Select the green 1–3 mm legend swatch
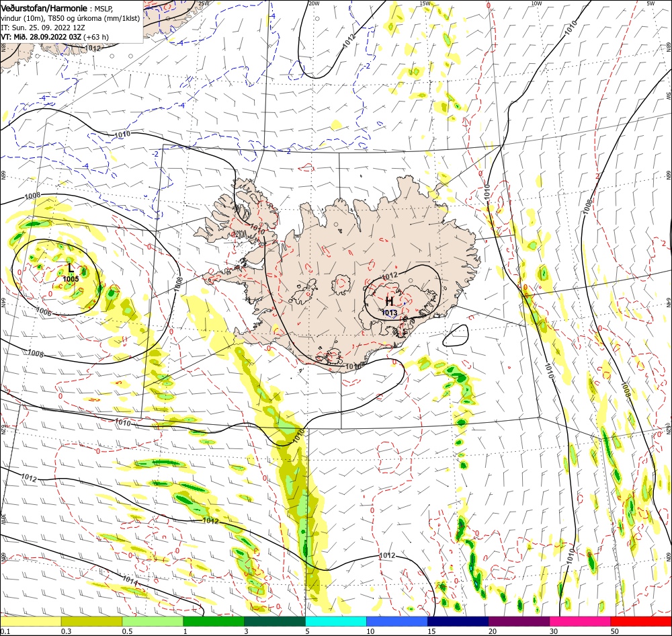This screenshot has width=672, height=636. tap(214, 621)
